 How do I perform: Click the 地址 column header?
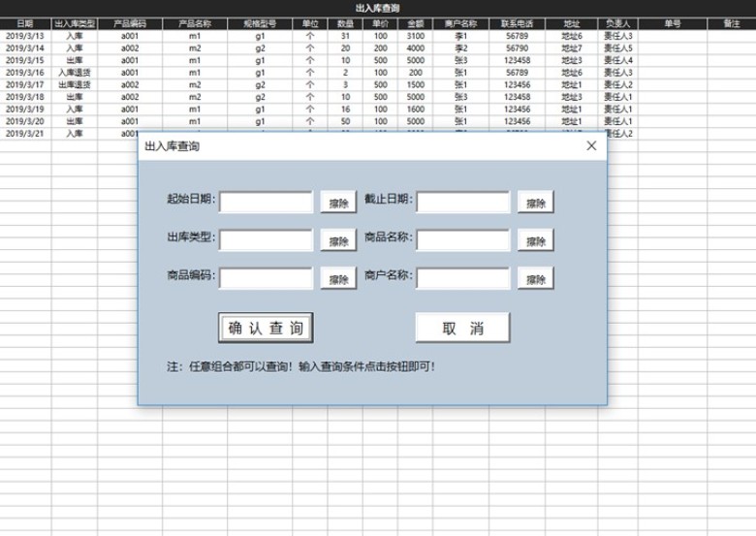pyautogui.click(x=572, y=23)
